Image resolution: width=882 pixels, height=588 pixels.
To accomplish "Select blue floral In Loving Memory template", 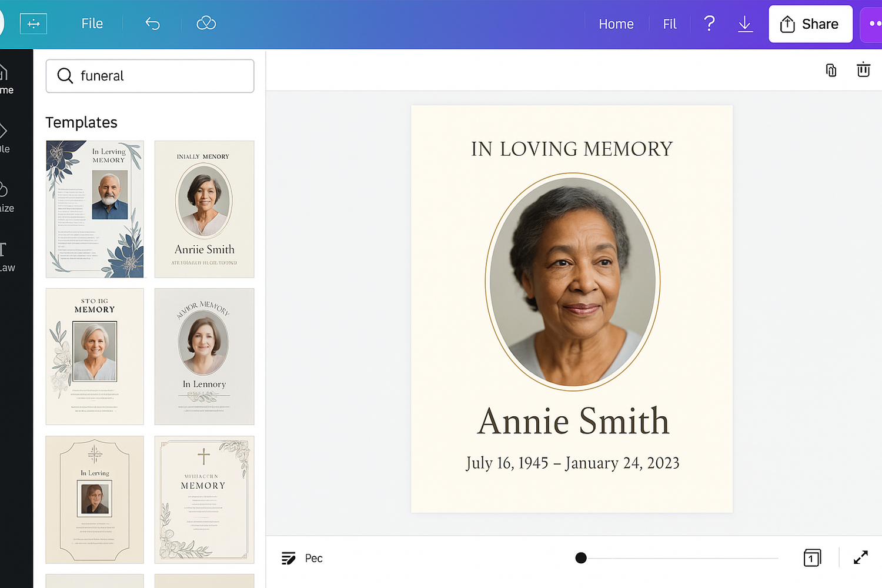I will click(x=95, y=209).
